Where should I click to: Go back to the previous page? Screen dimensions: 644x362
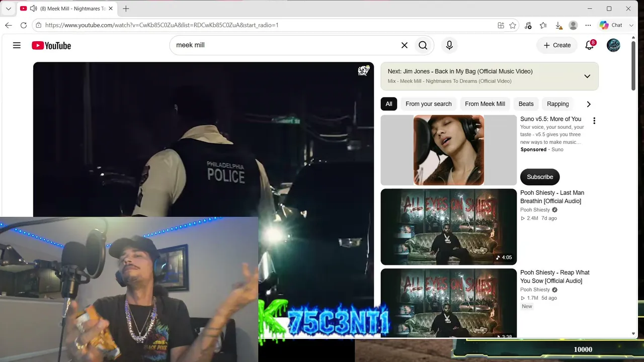[x=9, y=25]
